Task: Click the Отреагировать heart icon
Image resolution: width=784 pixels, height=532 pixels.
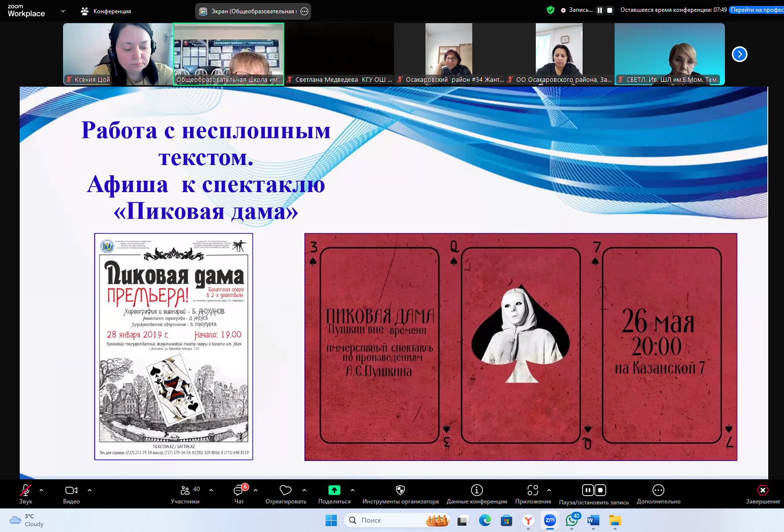Action: tap(286, 491)
